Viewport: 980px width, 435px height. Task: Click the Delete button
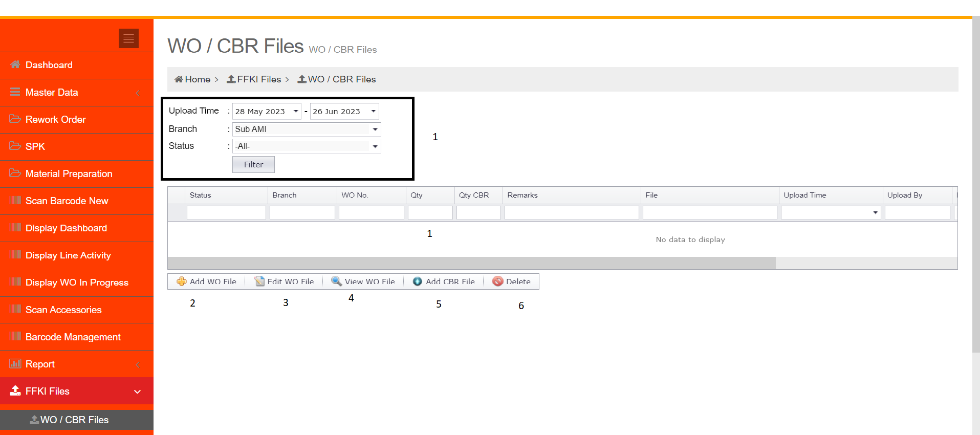(511, 281)
